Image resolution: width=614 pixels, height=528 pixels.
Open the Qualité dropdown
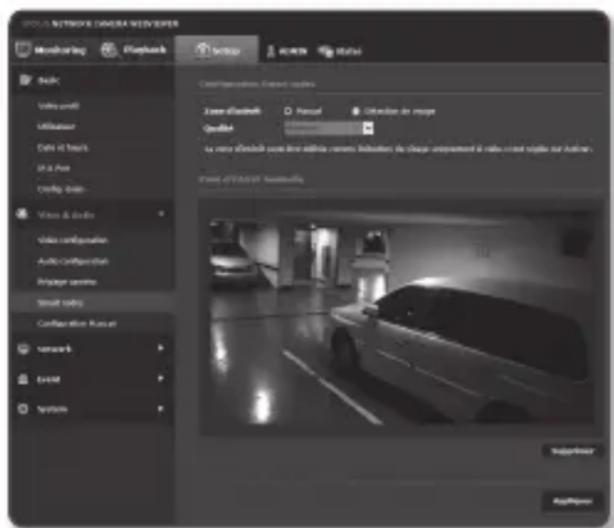367,128
